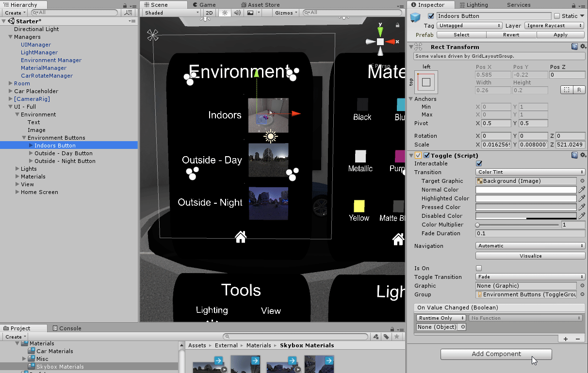Enable the Is On checkbox
This screenshot has height=373, width=588.
tap(479, 268)
